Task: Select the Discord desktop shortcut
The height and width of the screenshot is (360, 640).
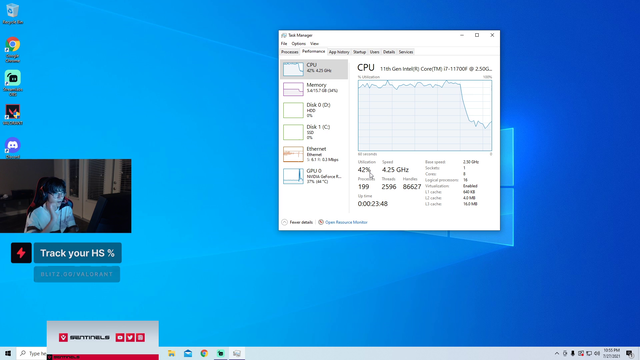Action: pos(13,148)
